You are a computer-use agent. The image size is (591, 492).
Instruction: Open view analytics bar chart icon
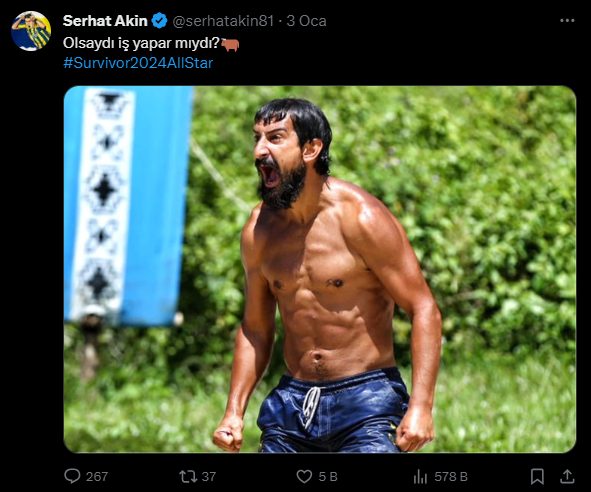[x=420, y=477]
